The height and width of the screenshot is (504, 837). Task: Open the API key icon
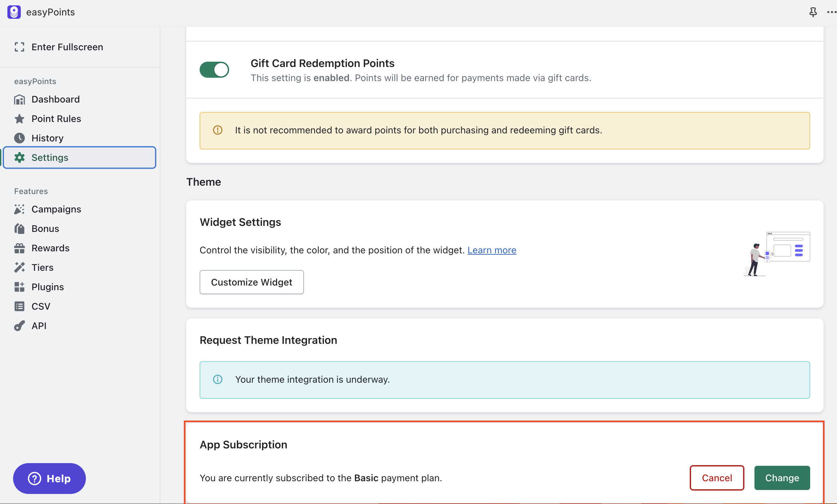pyautogui.click(x=20, y=325)
